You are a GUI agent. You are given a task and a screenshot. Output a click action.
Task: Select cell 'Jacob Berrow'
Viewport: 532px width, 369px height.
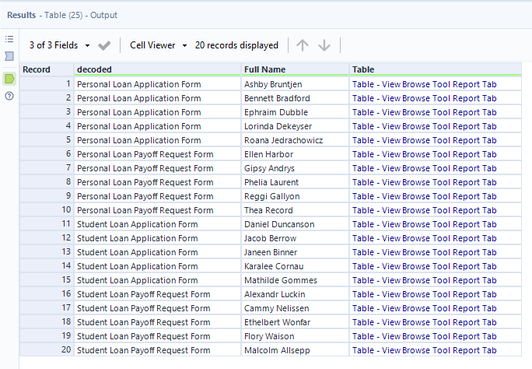click(x=295, y=238)
